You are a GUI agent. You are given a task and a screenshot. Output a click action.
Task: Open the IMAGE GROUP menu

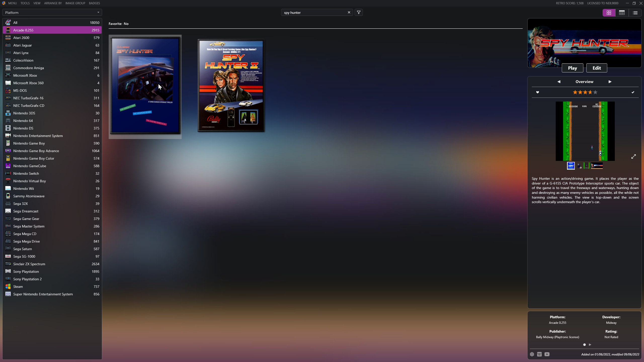point(75,3)
